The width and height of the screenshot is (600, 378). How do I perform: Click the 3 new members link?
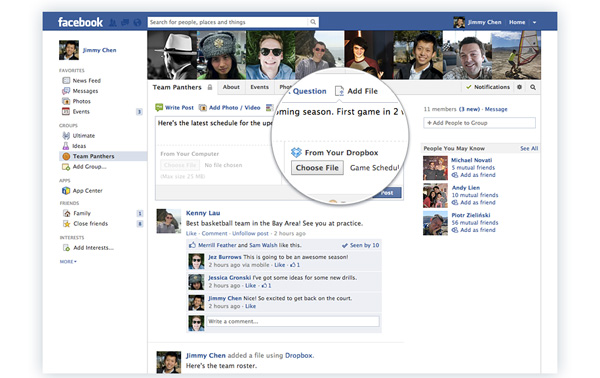click(x=469, y=109)
